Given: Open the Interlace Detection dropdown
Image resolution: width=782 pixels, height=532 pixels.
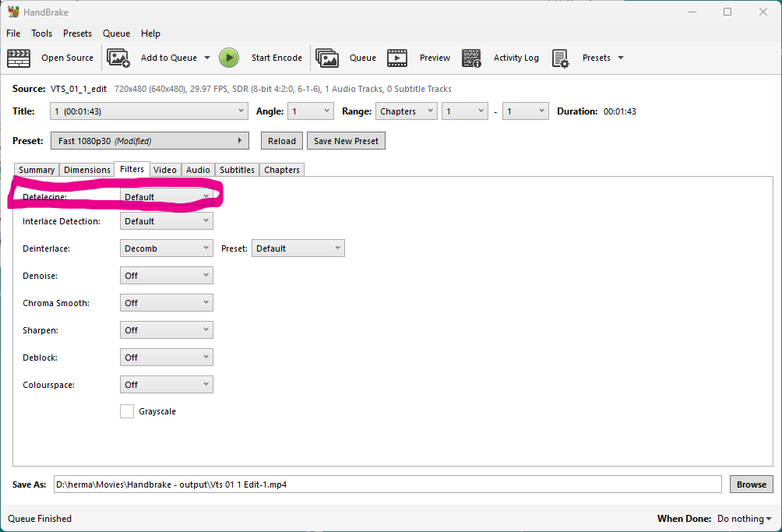Looking at the screenshot, I should coord(166,221).
